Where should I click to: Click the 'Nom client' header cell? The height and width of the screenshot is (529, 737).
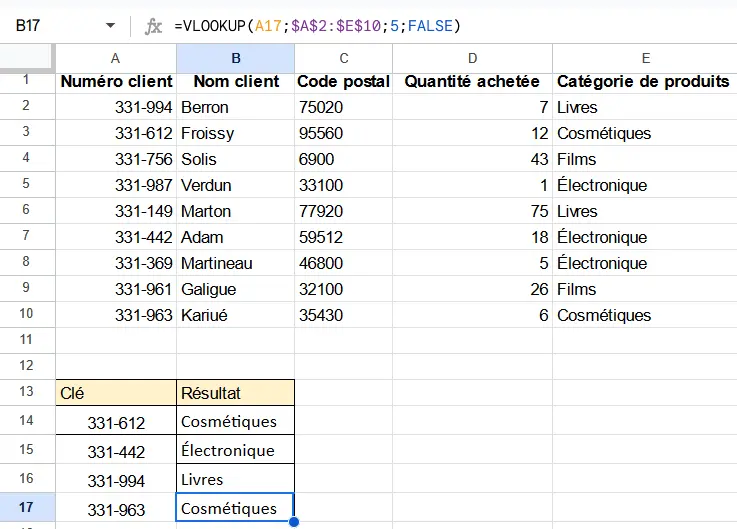(x=236, y=82)
